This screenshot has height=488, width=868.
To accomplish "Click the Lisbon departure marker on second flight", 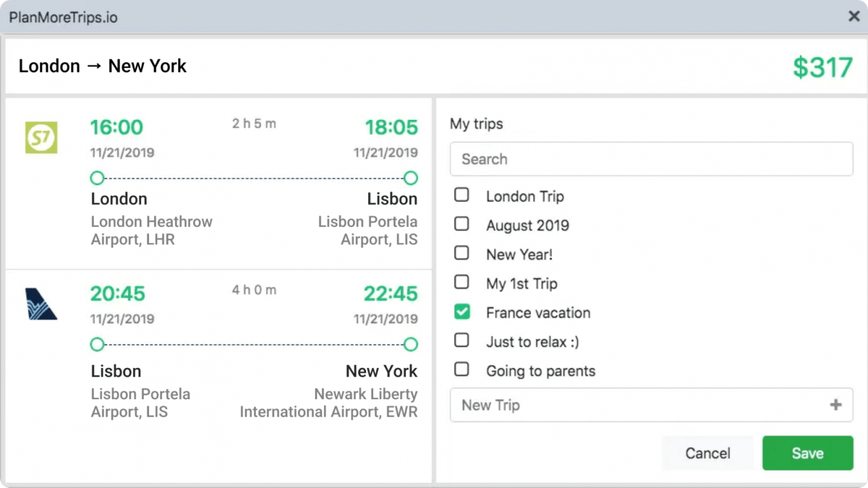I will point(97,344).
